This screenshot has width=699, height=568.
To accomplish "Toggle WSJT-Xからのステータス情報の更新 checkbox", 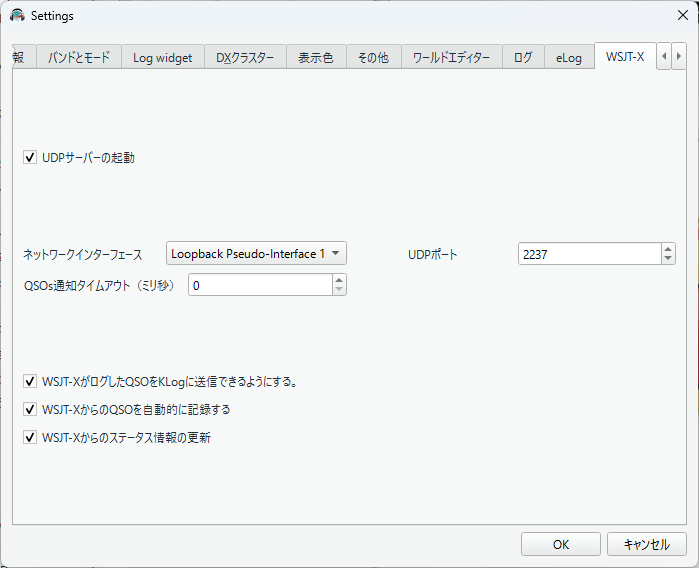I will pos(30,437).
